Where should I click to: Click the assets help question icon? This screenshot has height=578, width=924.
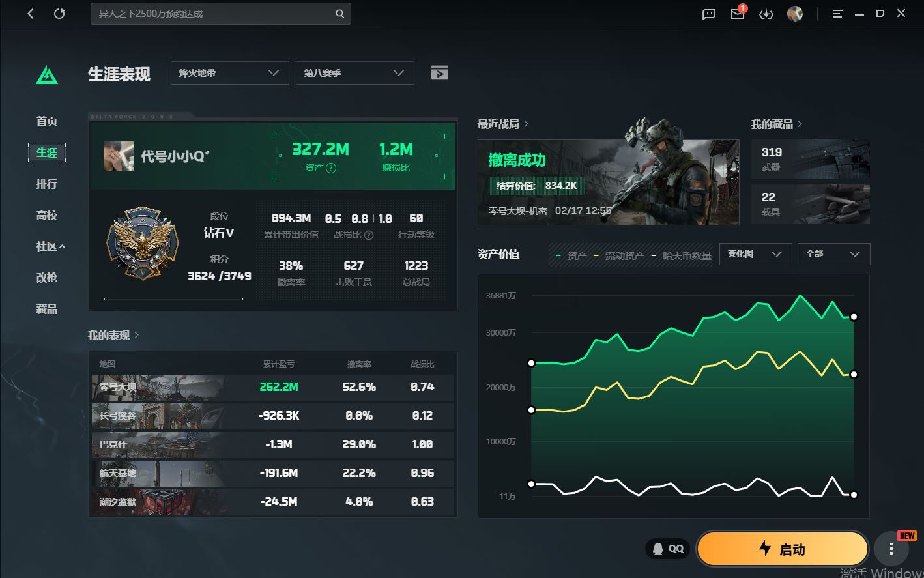pyautogui.click(x=331, y=168)
